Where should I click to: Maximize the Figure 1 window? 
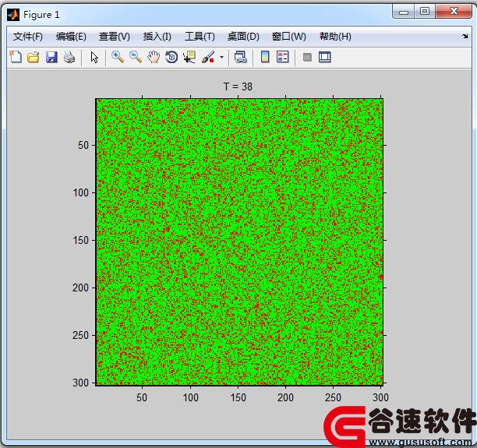425,12
